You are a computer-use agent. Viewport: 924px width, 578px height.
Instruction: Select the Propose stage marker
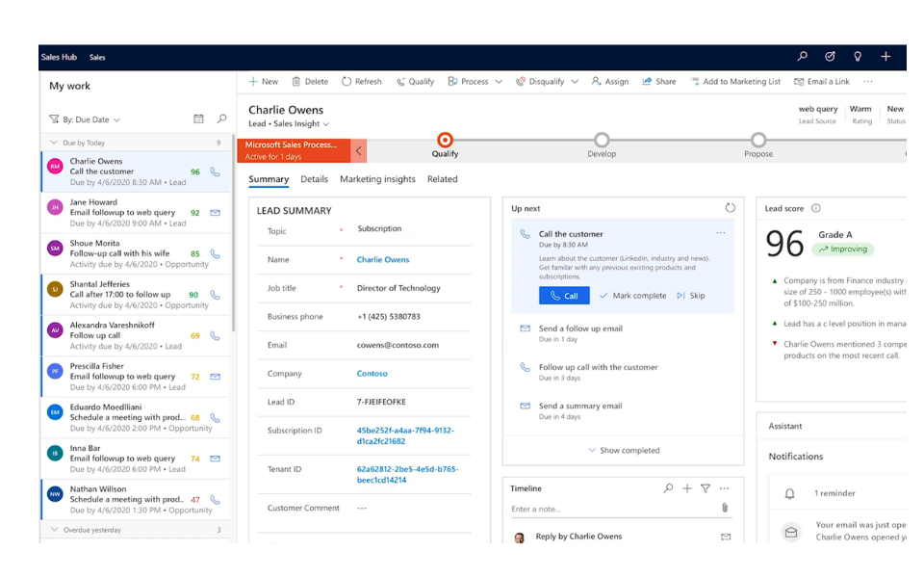(758, 141)
